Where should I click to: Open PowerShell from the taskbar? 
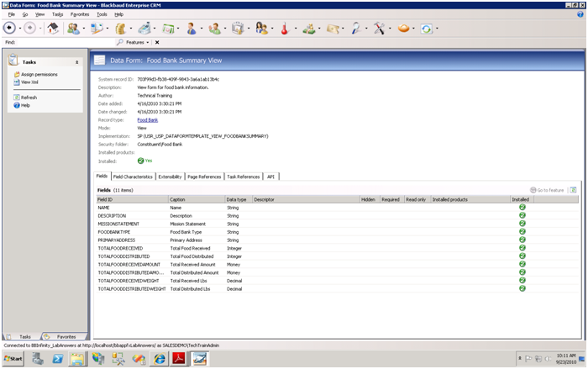[x=58, y=359]
